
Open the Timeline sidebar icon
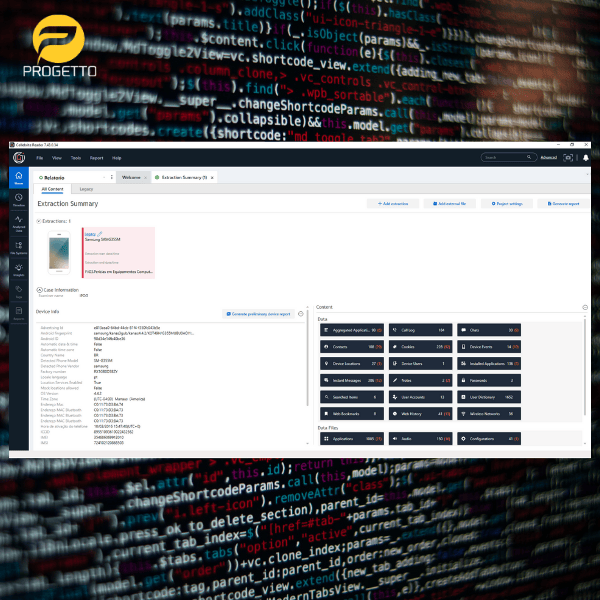[x=19, y=200]
